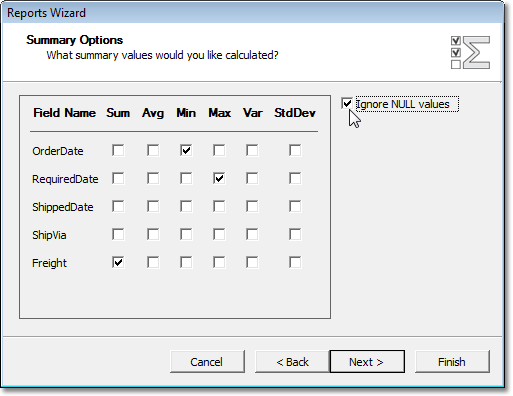The image size is (513, 396).
Task: Complete the wizard with Finish
Action: pyautogui.click(x=452, y=362)
